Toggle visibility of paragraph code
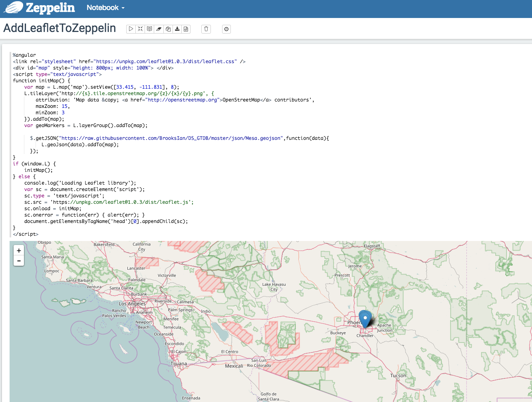Image resolution: width=532 pixels, height=402 pixels. coord(140,29)
